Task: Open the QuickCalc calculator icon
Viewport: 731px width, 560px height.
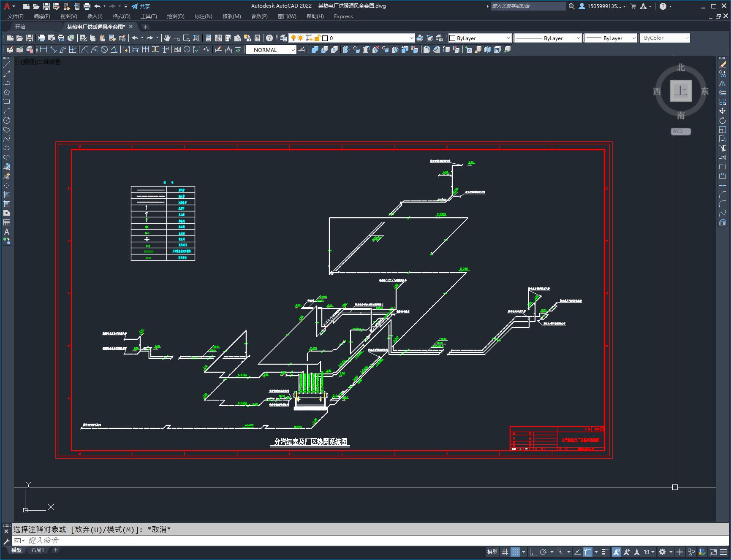Action: [257, 38]
